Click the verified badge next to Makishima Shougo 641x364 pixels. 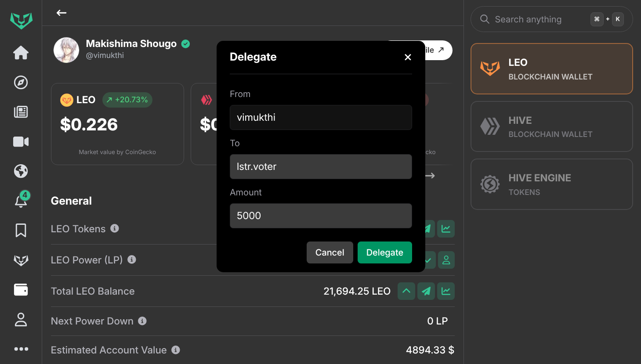(186, 43)
